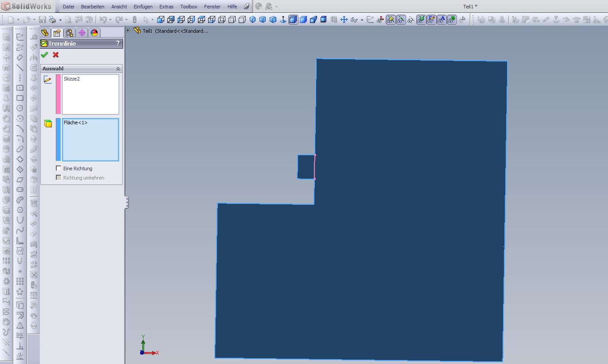Open the New document dropdown arrow
The height and width of the screenshot is (364, 608).
(18, 20)
